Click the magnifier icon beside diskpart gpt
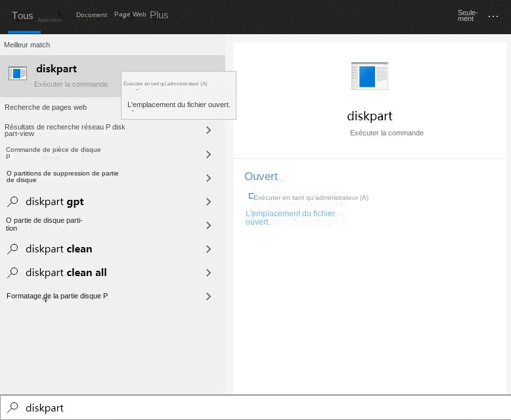The height and width of the screenshot is (420, 511). [12, 202]
